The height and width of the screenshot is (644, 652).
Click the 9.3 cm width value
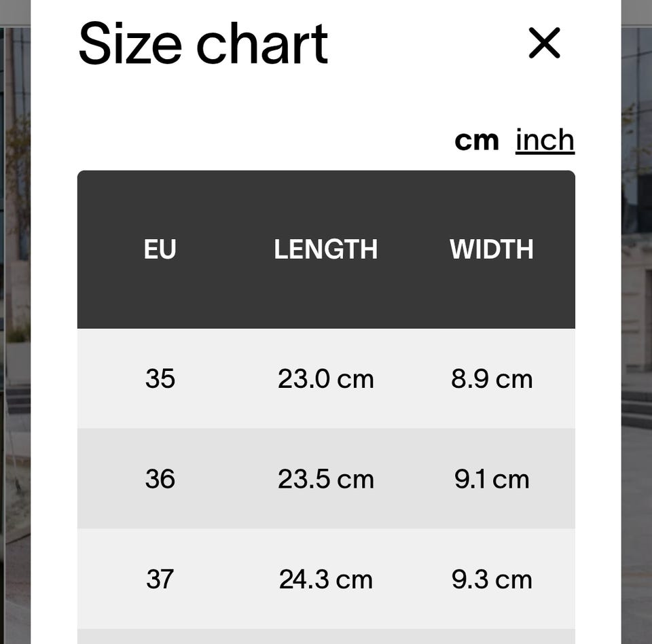click(x=491, y=579)
